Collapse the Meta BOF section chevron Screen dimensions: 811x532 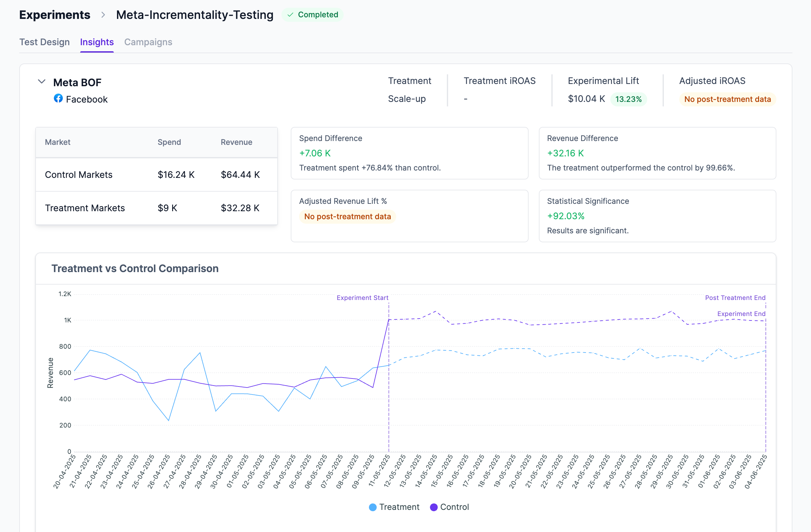tap(42, 82)
